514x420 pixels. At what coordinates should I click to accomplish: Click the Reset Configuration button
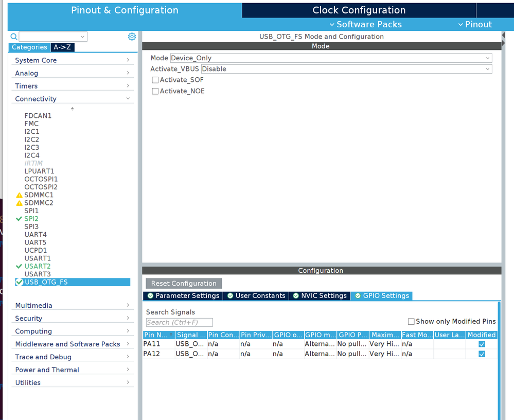(183, 283)
